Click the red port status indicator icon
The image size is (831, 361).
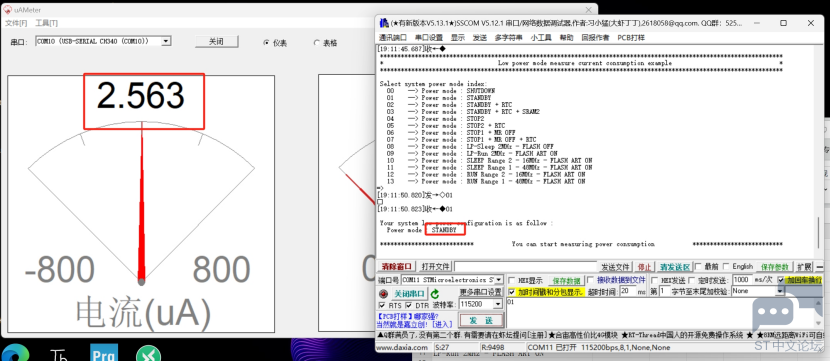click(x=383, y=294)
